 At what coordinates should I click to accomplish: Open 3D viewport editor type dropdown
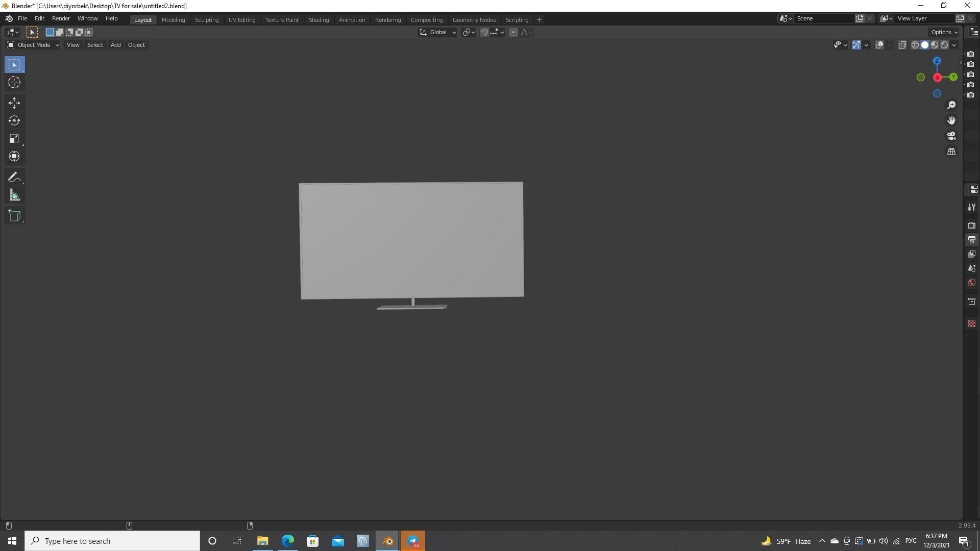tap(12, 32)
